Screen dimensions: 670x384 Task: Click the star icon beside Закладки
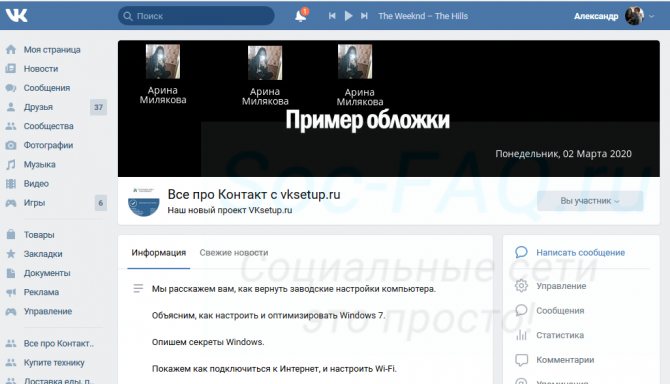(11, 254)
